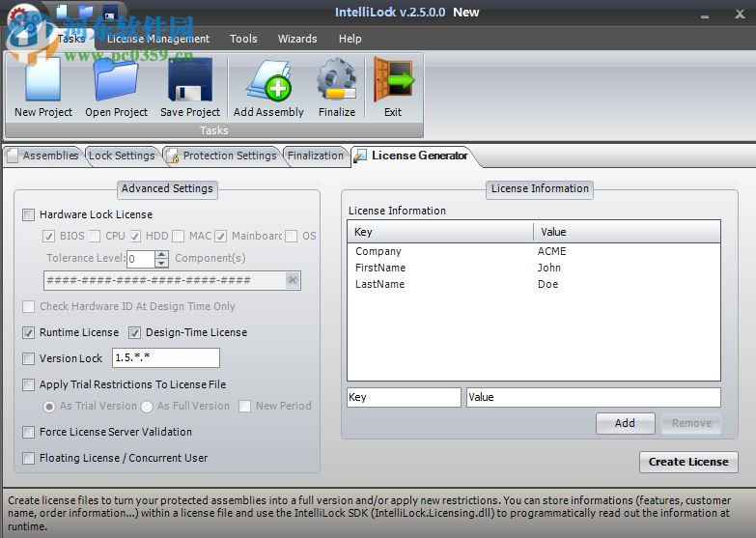Click the hardware ID #### input field
Viewport: 756px width, 538px height.
tap(165, 280)
